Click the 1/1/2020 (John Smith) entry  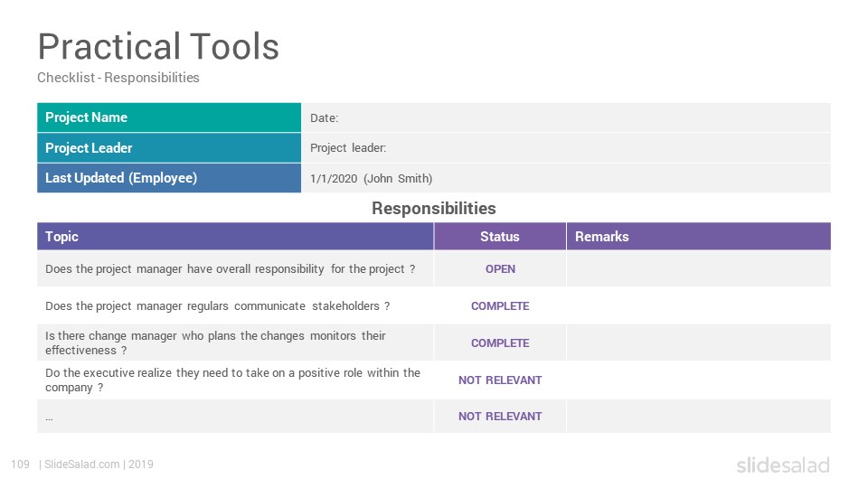371,179
